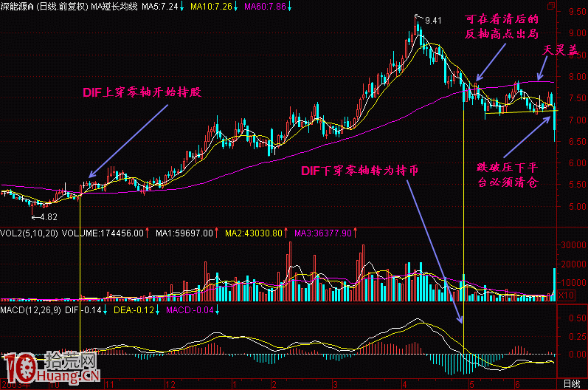
Task: Click month 3 on the time axis
Action: (335, 385)
